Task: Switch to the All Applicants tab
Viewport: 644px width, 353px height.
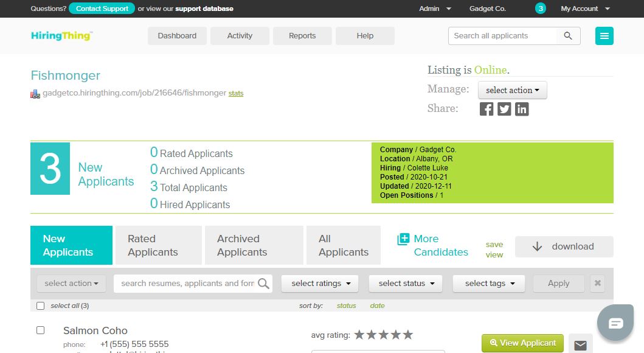Action: coord(344,245)
